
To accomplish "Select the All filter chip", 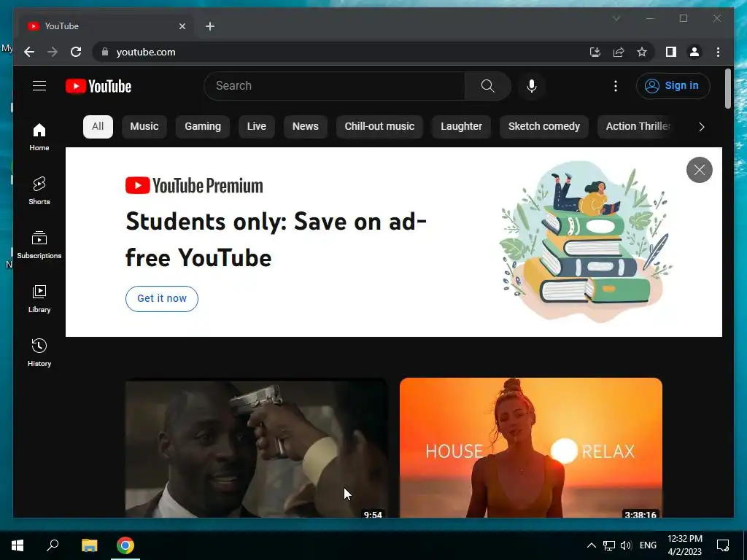I will (x=98, y=127).
